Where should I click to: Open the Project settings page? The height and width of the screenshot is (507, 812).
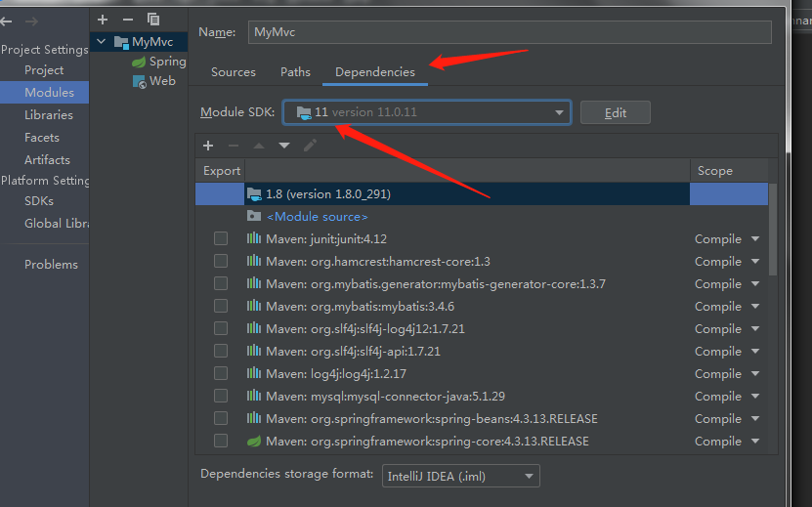(x=44, y=70)
